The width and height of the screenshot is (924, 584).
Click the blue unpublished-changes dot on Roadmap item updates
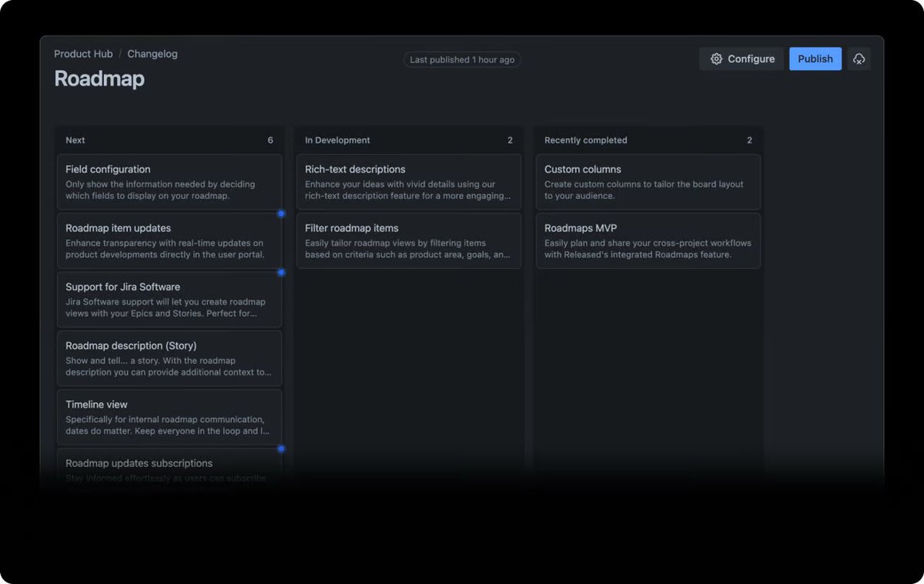pos(281,213)
